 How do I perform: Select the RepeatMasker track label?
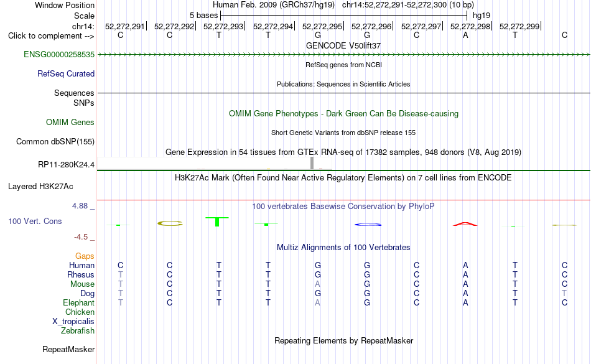point(68,349)
